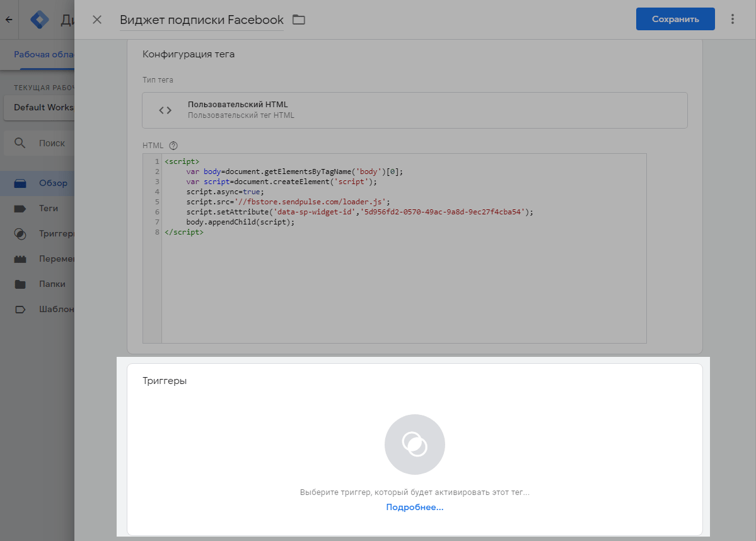The width and height of the screenshot is (756, 541).
Task: Click the HTML help question mark icon
Action: pos(173,145)
